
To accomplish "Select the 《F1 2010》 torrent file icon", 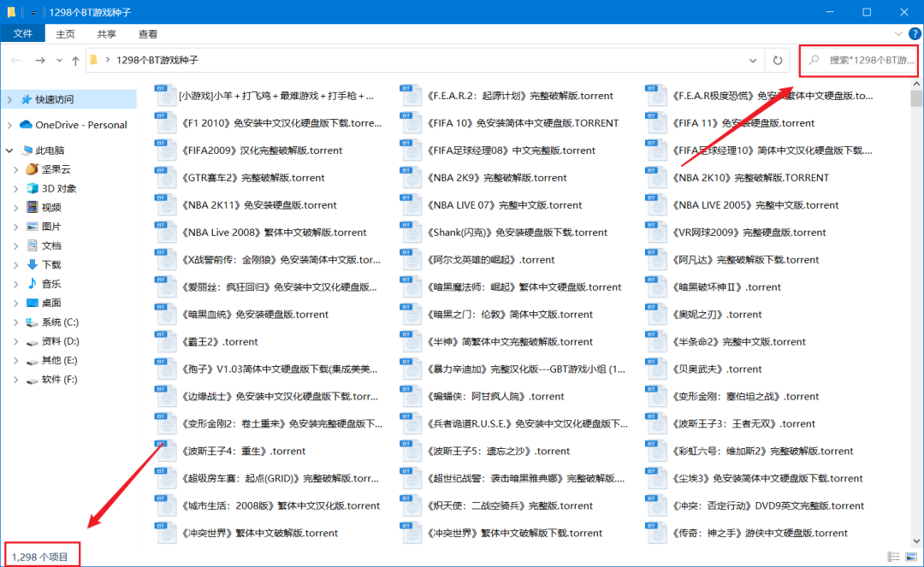I will pos(165,122).
